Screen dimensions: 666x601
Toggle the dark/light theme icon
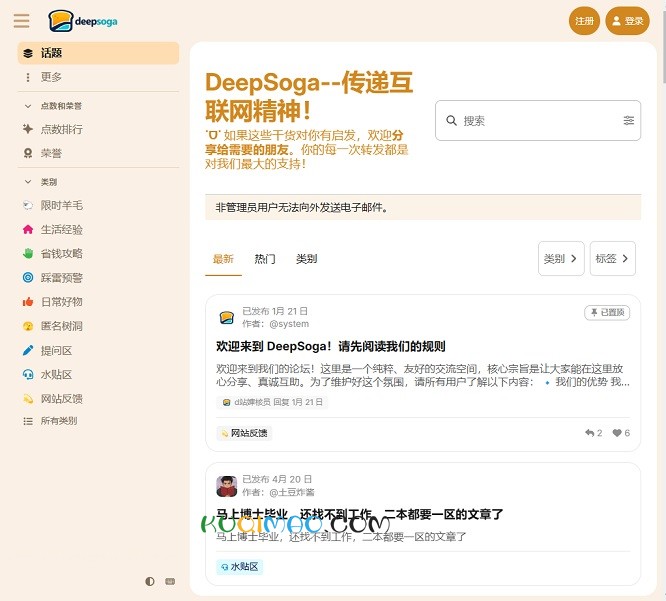coord(150,581)
